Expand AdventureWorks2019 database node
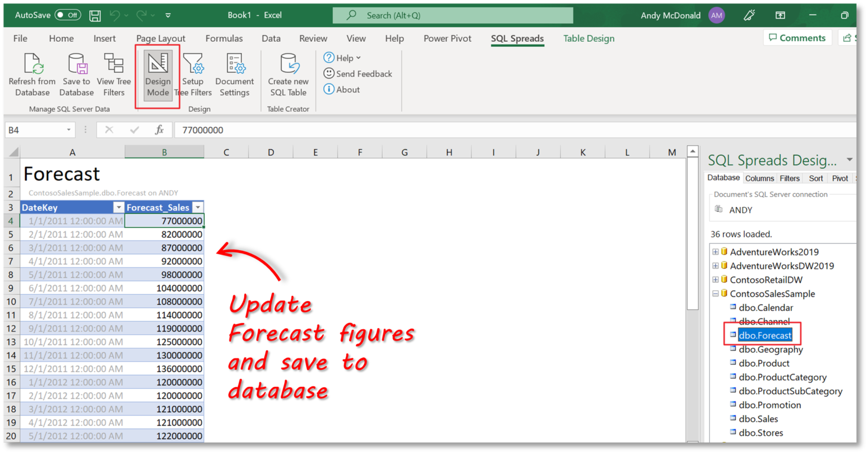 tap(715, 252)
